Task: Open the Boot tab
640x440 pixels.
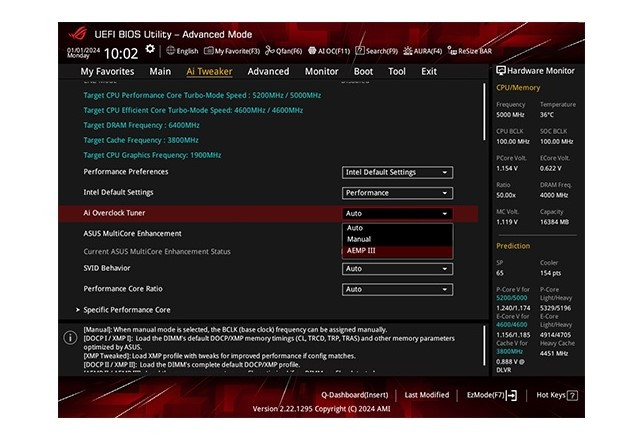Action: click(x=363, y=71)
